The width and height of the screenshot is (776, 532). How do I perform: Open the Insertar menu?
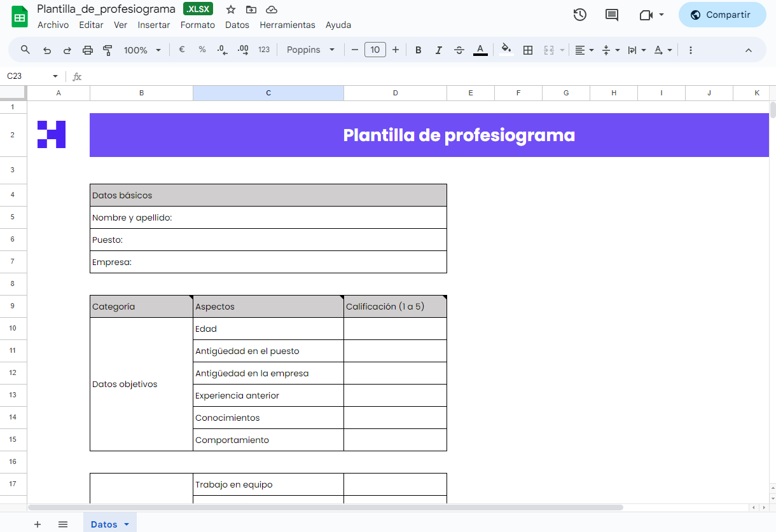154,25
